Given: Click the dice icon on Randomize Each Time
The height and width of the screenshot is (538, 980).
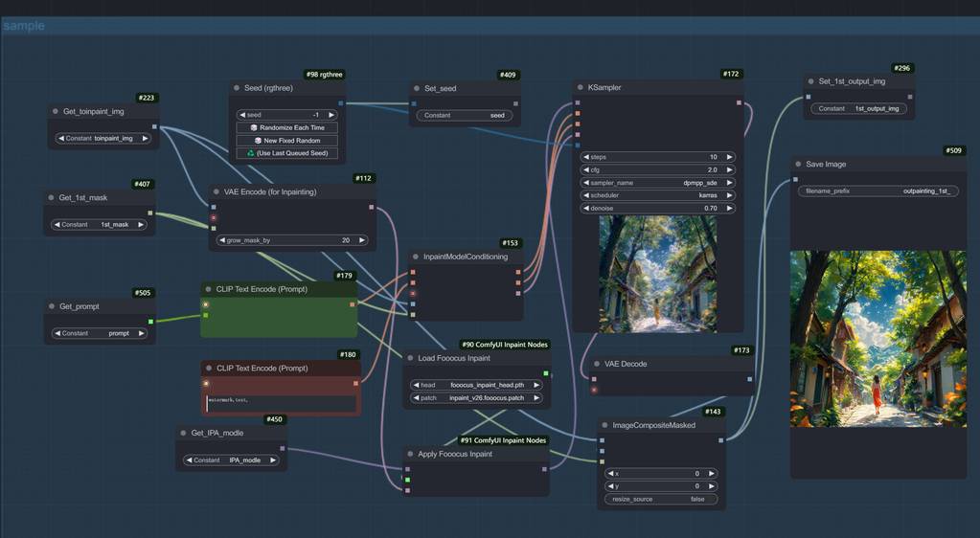Looking at the screenshot, I should (x=255, y=127).
